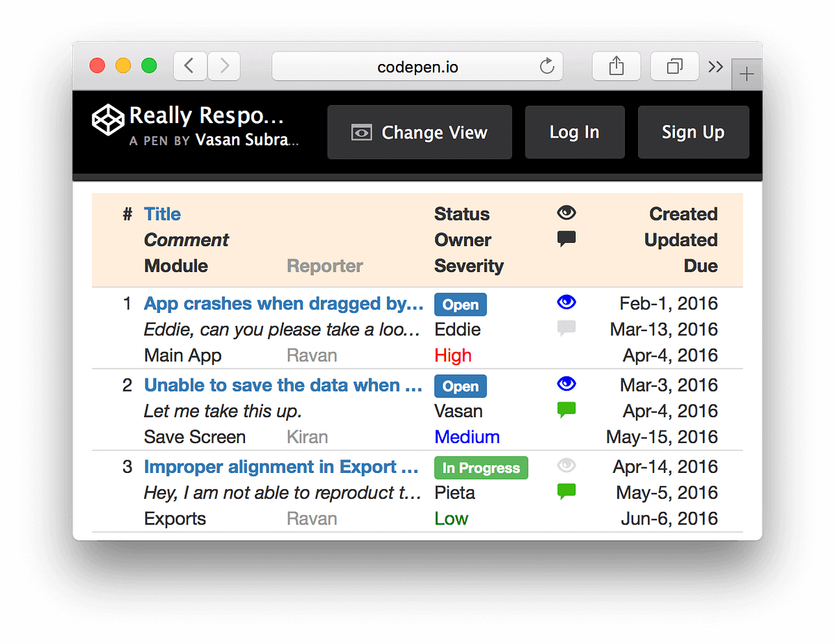Reload the page with the refresh icon
The height and width of the screenshot is (644, 835).
[x=548, y=67]
